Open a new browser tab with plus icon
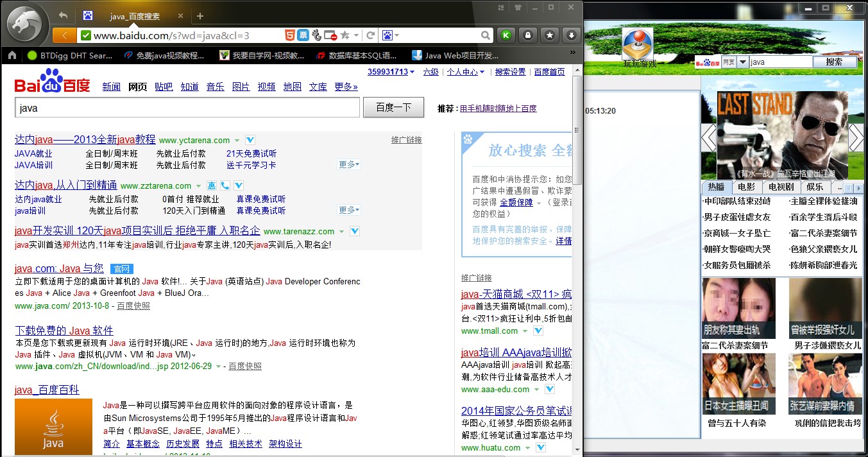868x457 pixels. (x=200, y=16)
